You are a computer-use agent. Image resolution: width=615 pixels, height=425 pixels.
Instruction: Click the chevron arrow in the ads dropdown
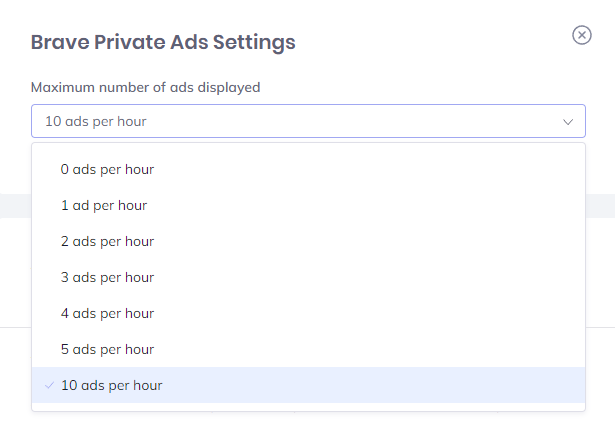pyautogui.click(x=568, y=122)
